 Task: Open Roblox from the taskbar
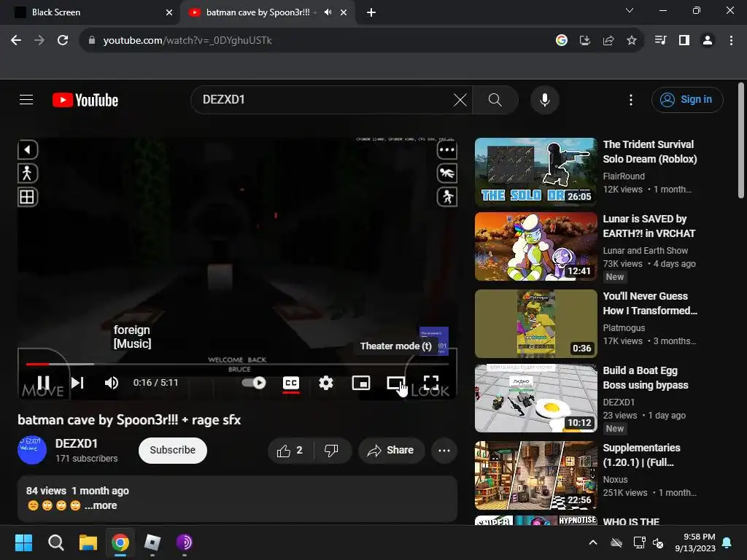tap(152, 542)
